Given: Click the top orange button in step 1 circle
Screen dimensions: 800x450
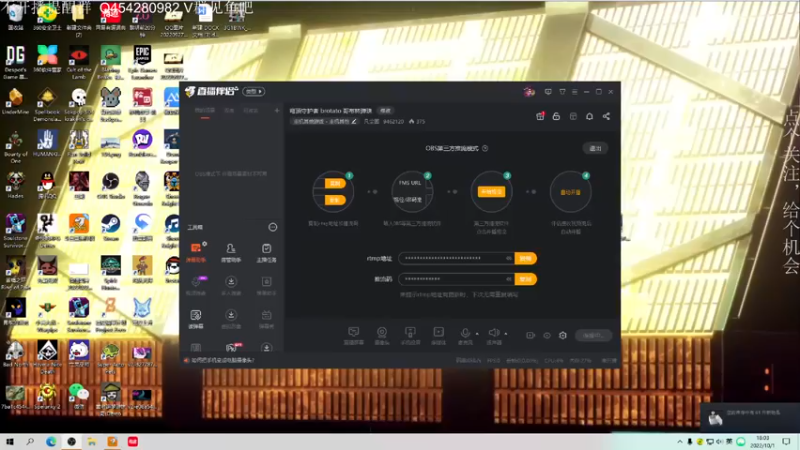Looking at the screenshot, I should point(335,183).
